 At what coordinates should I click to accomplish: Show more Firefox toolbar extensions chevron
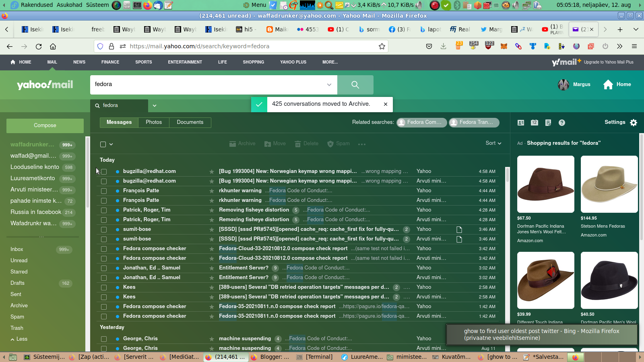[620, 46]
